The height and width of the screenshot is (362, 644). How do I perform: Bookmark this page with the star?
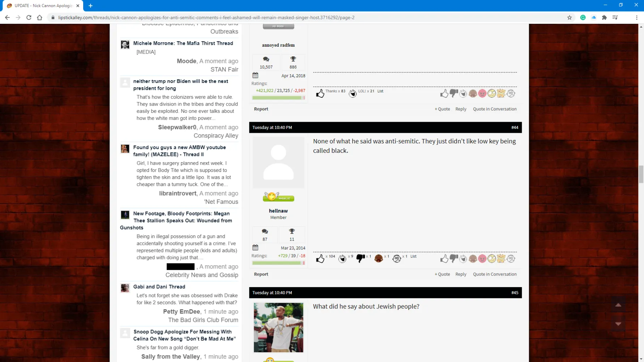569,17
